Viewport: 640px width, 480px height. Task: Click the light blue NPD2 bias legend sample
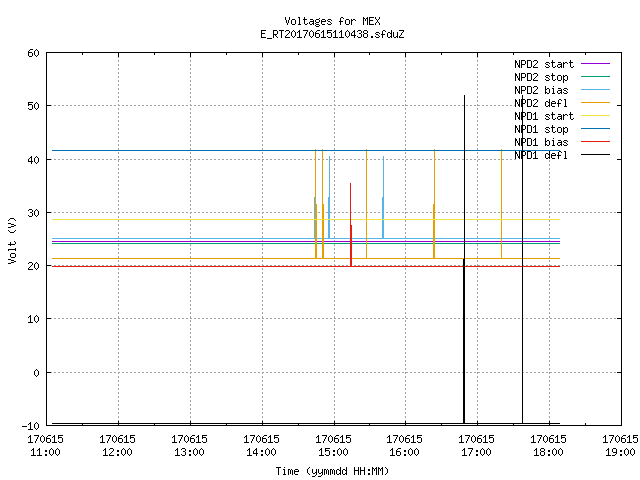click(596, 89)
